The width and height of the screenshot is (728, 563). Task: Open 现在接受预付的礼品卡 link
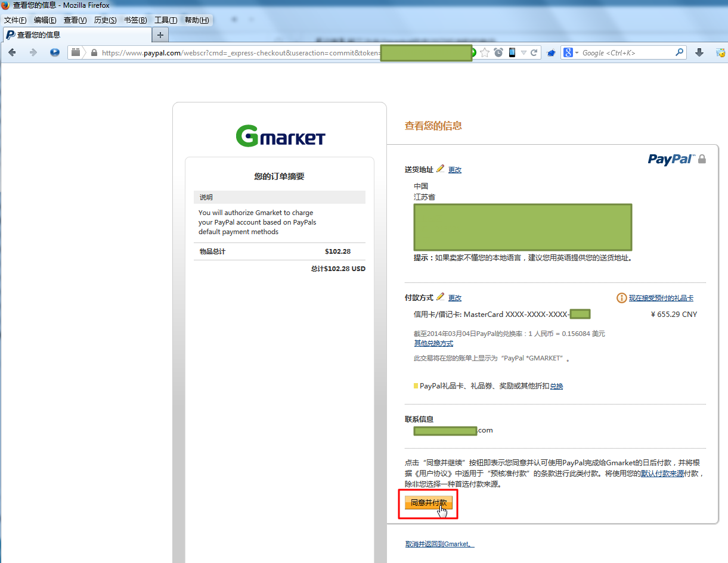click(x=661, y=298)
